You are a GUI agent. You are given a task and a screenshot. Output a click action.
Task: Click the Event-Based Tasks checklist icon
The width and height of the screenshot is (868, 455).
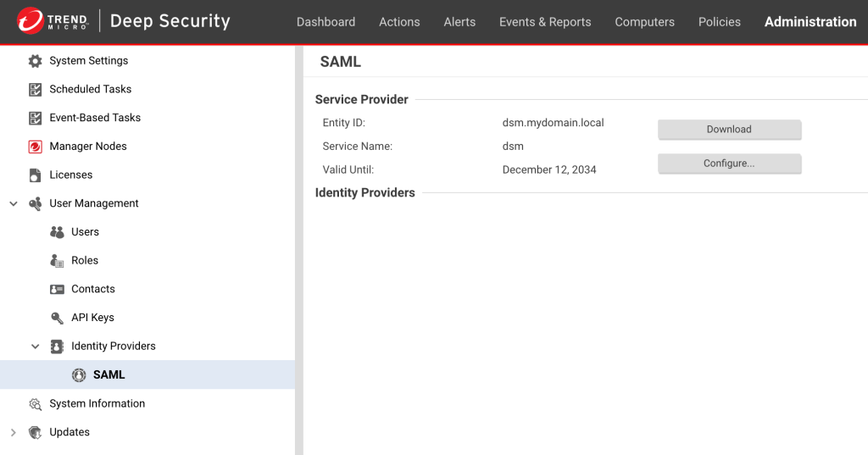pyautogui.click(x=35, y=118)
